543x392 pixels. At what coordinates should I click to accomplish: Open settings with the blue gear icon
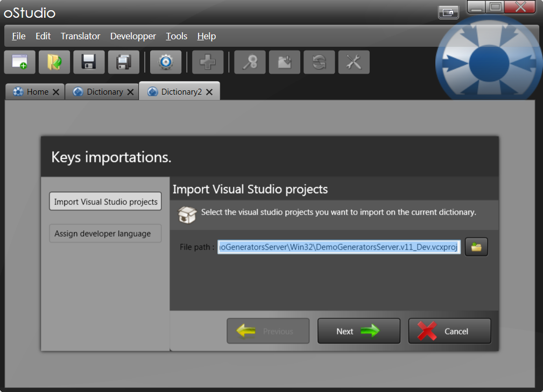coord(166,62)
